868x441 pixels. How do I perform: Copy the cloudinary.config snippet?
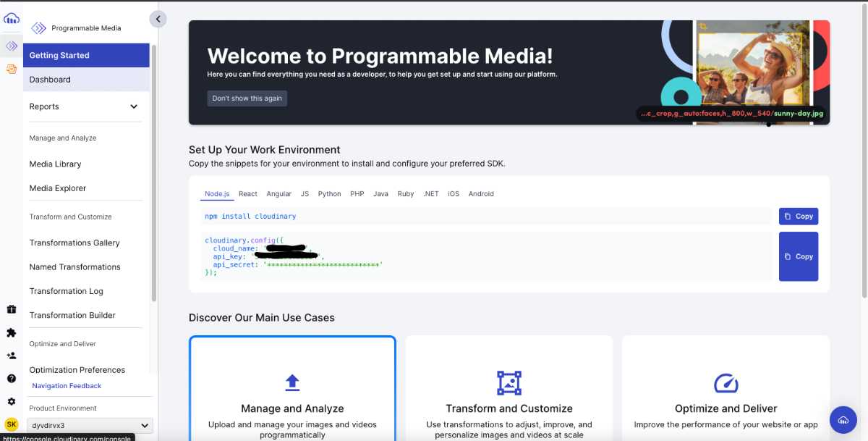[x=799, y=256]
